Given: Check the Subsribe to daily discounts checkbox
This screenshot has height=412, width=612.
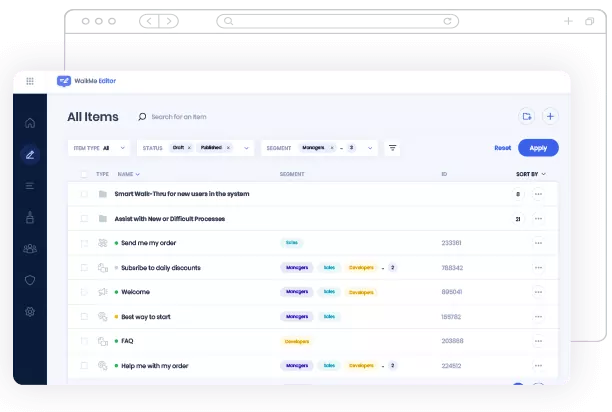Looking at the screenshot, I should click(x=84, y=268).
